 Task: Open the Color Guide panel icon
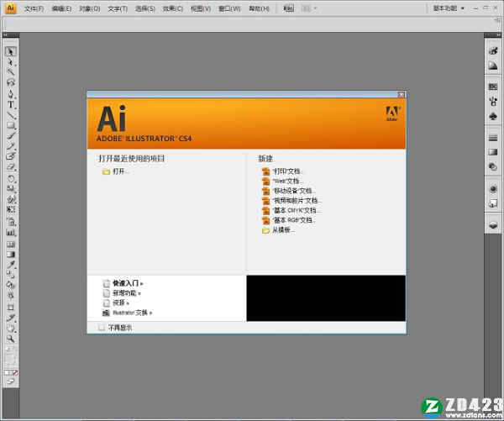point(493,66)
